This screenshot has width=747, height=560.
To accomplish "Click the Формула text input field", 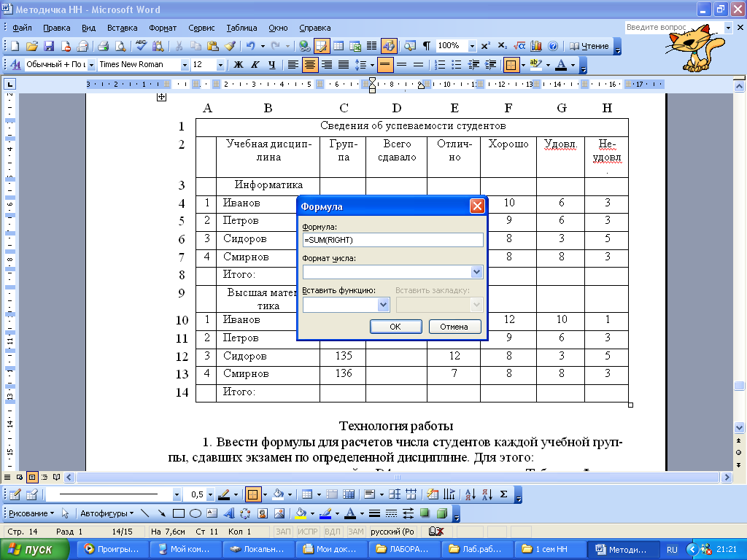I will 393,240.
